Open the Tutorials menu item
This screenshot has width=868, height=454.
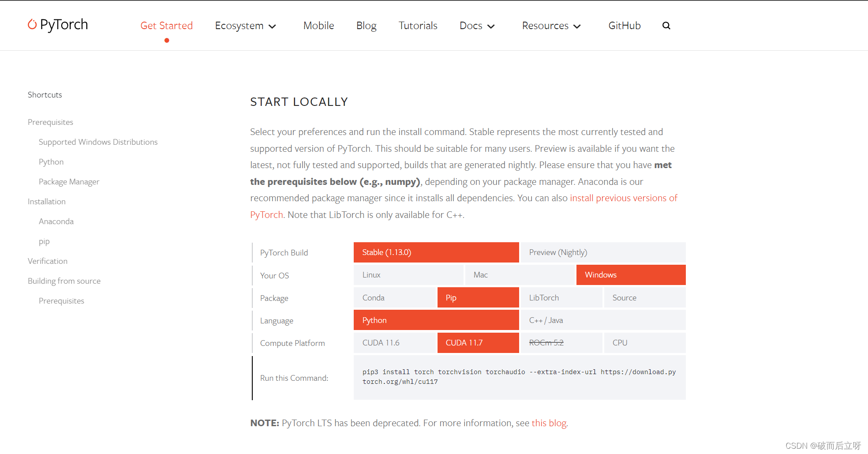pyautogui.click(x=418, y=26)
